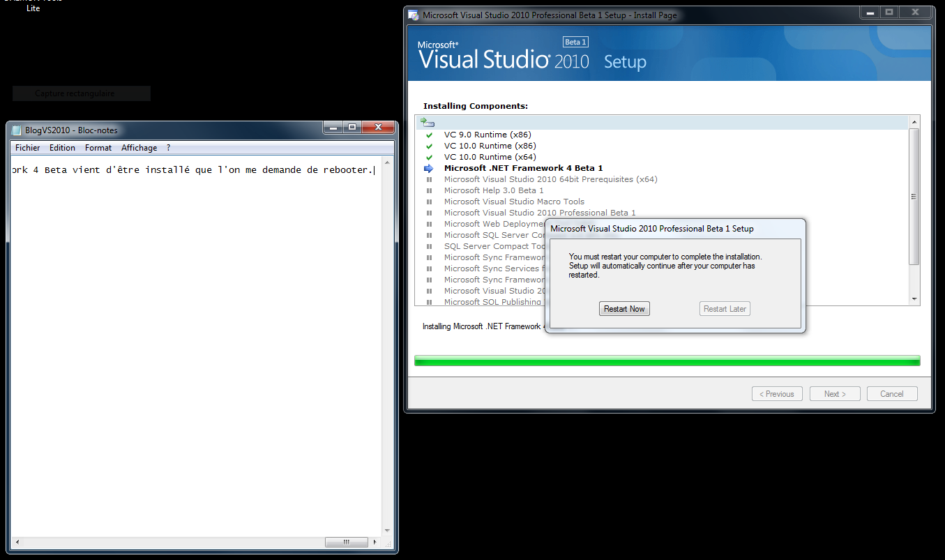Click the Notepad horizontal scrollbar thumb
Viewport: 945px width, 560px height.
click(x=346, y=542)
